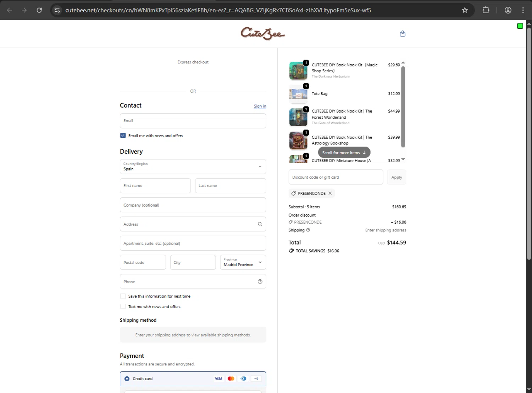This screenshot has width=532, height=393.
Task: Open the Country/Region dropdown showing Spain
Action: [193, 167]
